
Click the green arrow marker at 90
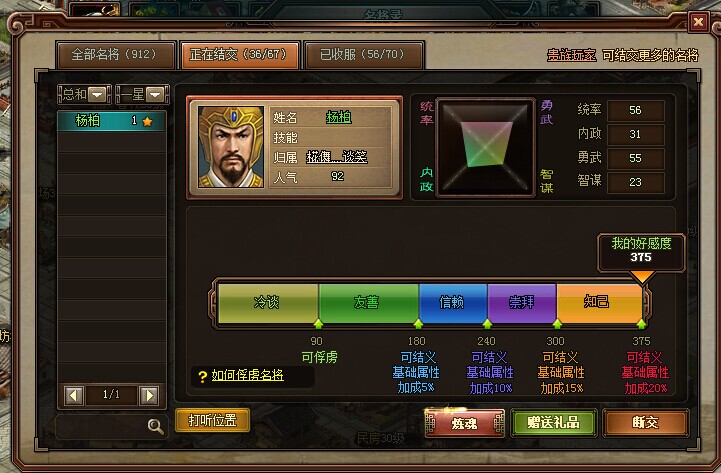[x=318, y=324]
